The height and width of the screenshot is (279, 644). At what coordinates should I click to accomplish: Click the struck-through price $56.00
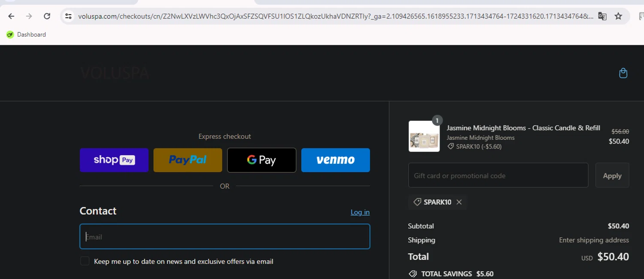pyautogui.click(x=620, y=132)
